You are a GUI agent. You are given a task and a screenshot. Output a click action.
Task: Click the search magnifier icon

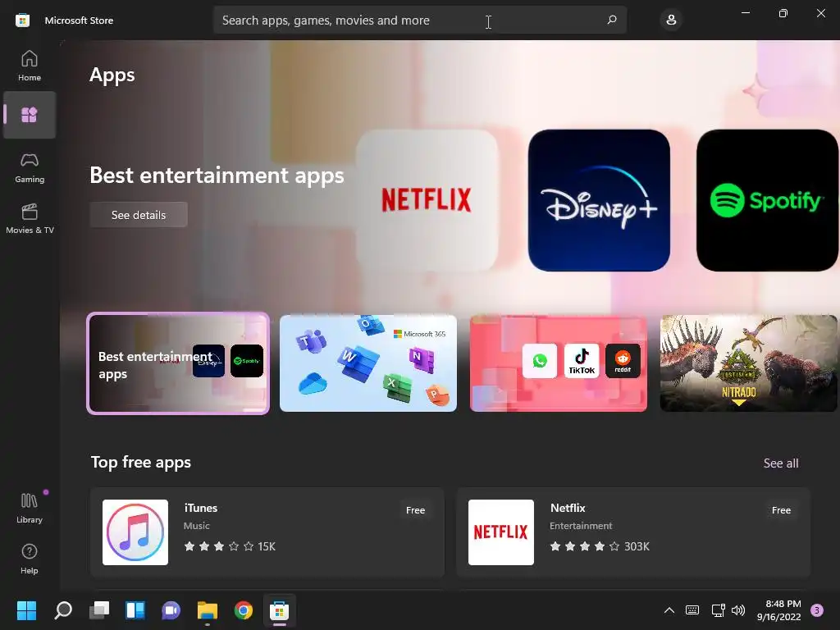click(x=612, y=20)
